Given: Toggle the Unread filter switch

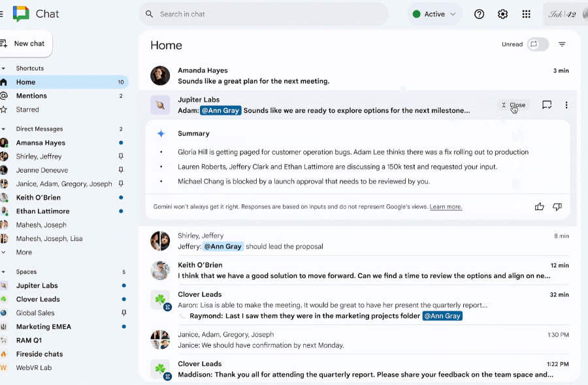Looking at the screenshot, I should coord(537,44).
